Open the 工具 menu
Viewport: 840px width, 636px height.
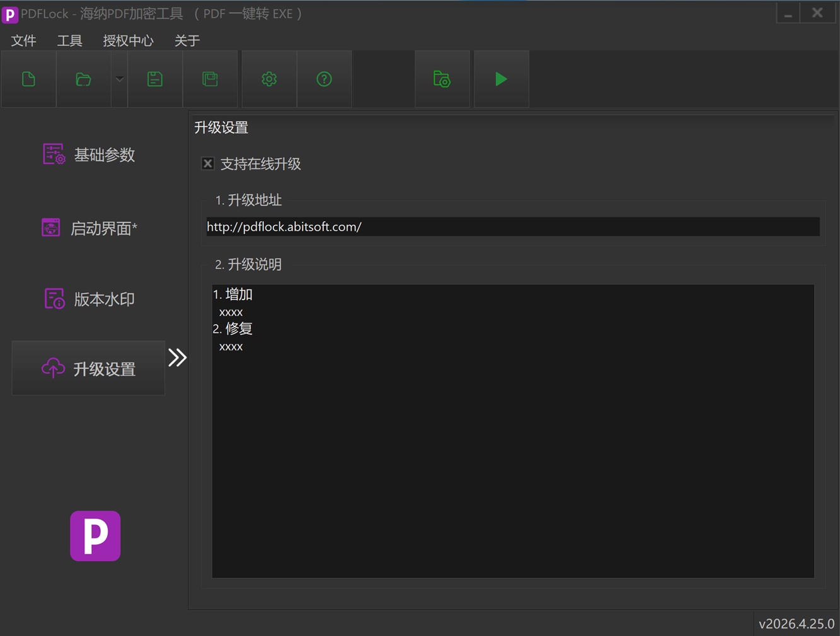(69, 40)
